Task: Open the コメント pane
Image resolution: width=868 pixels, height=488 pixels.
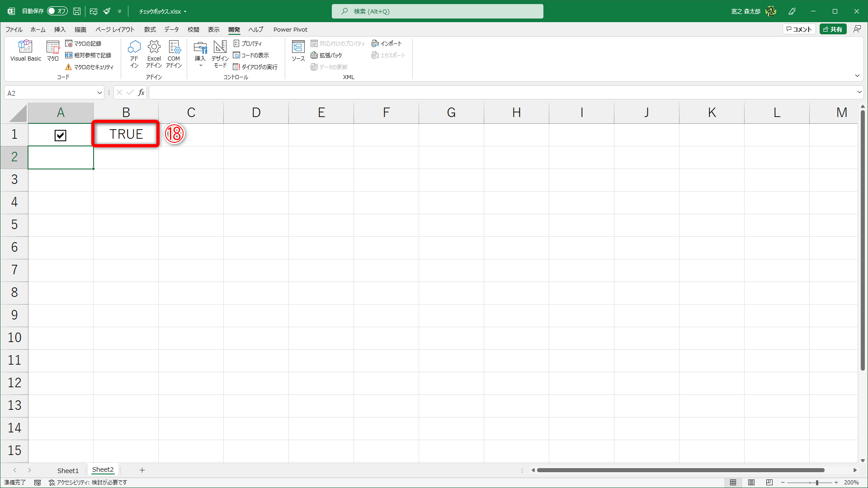Action: click(x=799, y=29)
